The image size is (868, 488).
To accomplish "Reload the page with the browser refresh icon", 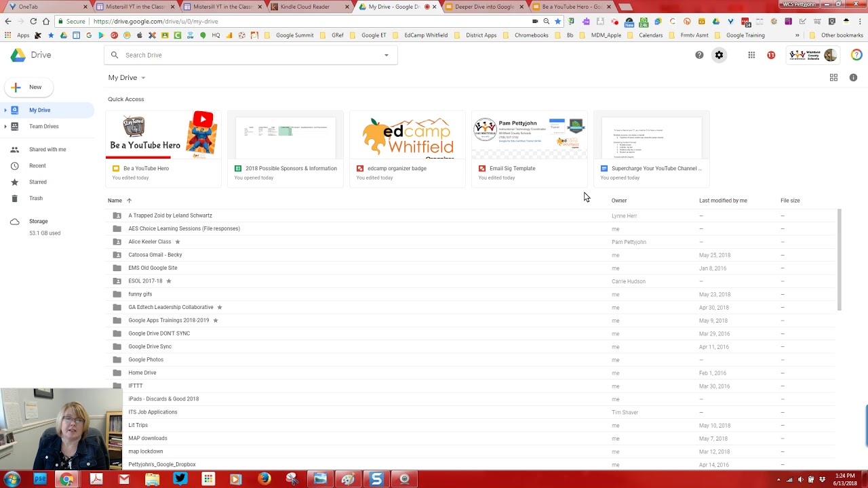I will [33, 21].
